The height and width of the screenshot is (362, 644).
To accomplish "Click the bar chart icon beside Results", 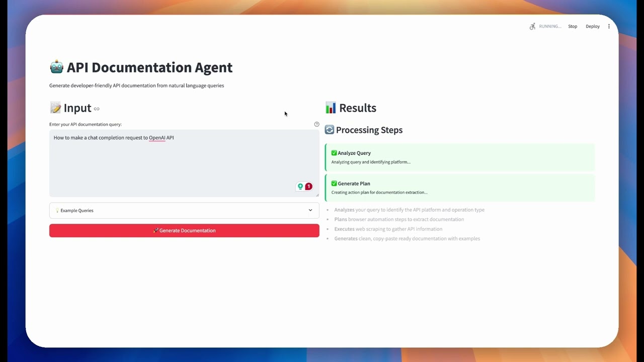I will (x=330, y=108).
